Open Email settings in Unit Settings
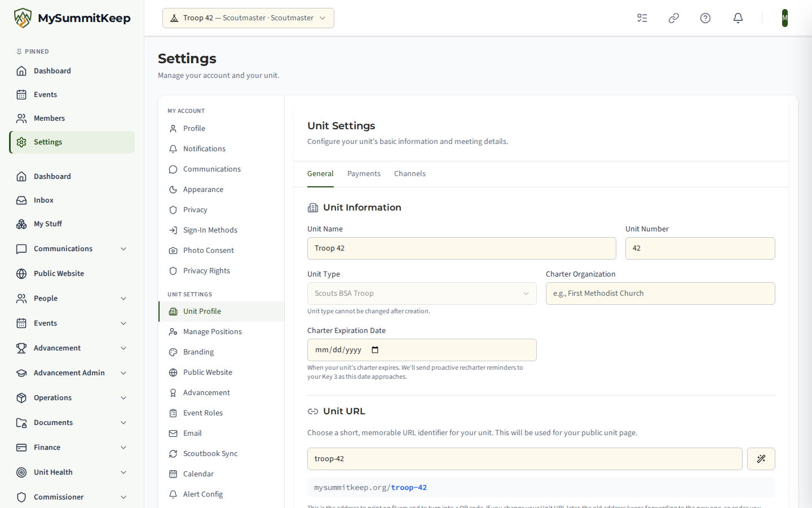The image size is (812, 508). pos(222,433)
